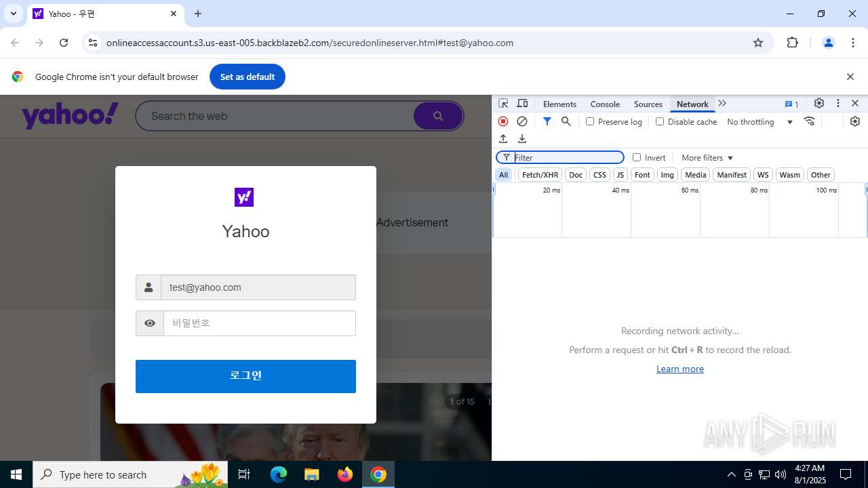Click the Yahoo search magnifier button

(x=438, y=116)
